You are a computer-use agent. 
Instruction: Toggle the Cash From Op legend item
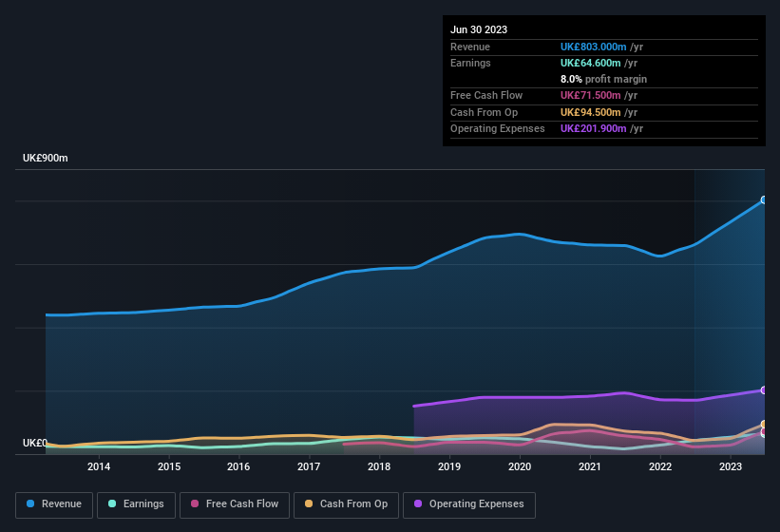[x=346, y=503]
